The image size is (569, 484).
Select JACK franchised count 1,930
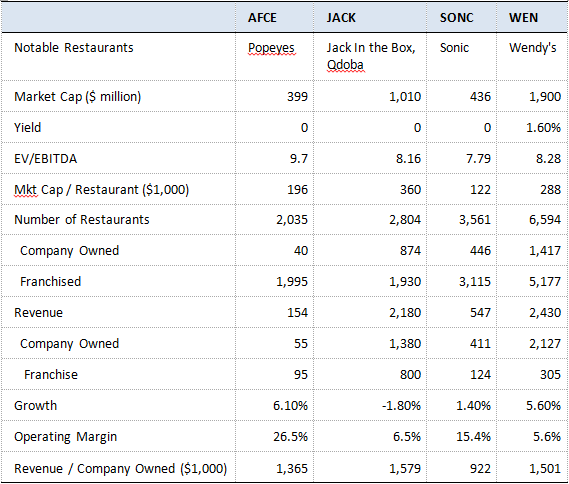[x=405, y=282]
